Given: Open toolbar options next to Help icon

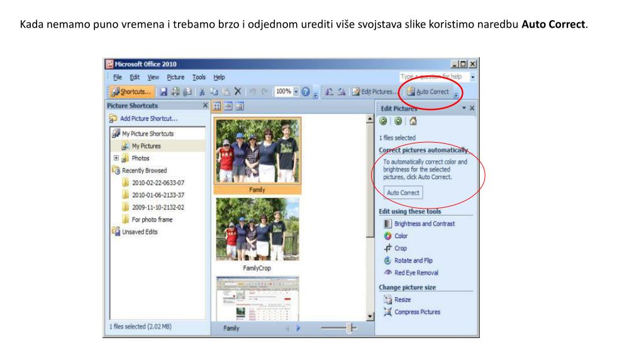Looking at the screenshot, I should pos(316,94).
